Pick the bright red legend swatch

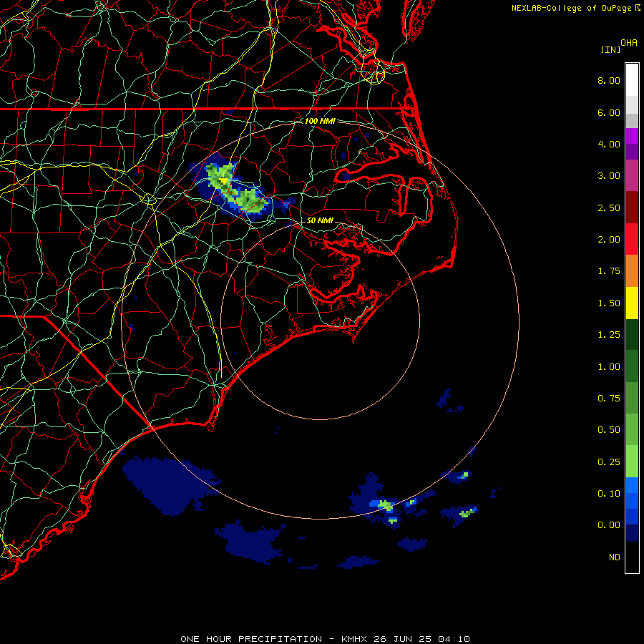pyautogui.click(x=632, y=239)
